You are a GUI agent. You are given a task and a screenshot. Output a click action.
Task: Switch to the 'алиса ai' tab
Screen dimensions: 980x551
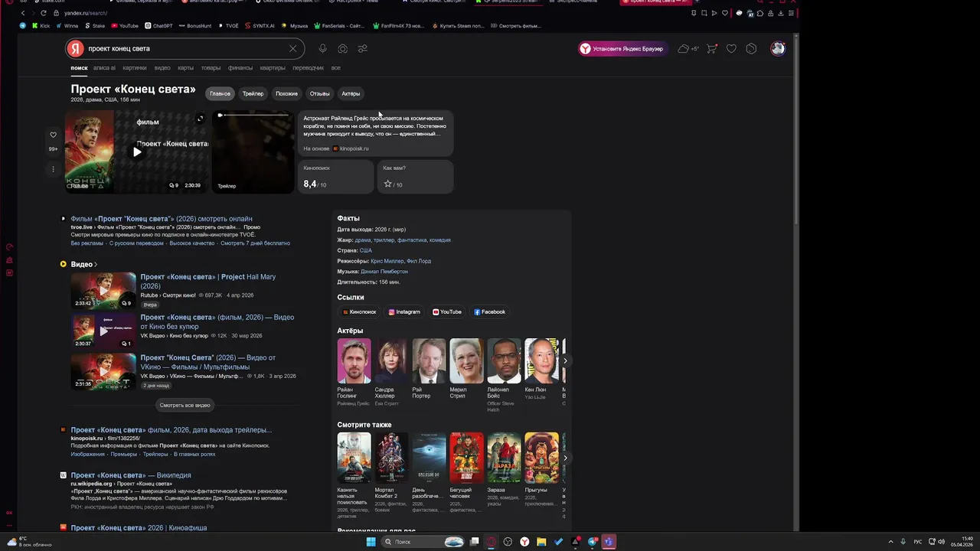pyautogui.click(x=104, y=68)
